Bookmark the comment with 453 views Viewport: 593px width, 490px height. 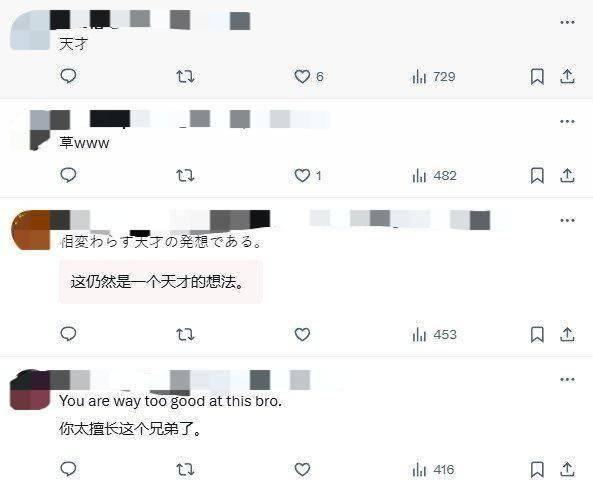coord(537,335)
